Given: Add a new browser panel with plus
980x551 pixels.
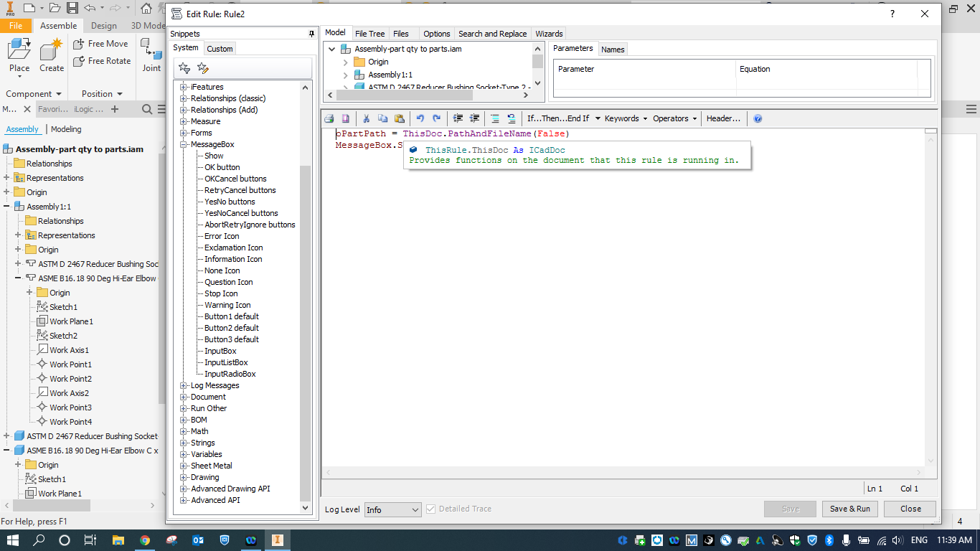Looking at the screenshot, I should (115, 109).
